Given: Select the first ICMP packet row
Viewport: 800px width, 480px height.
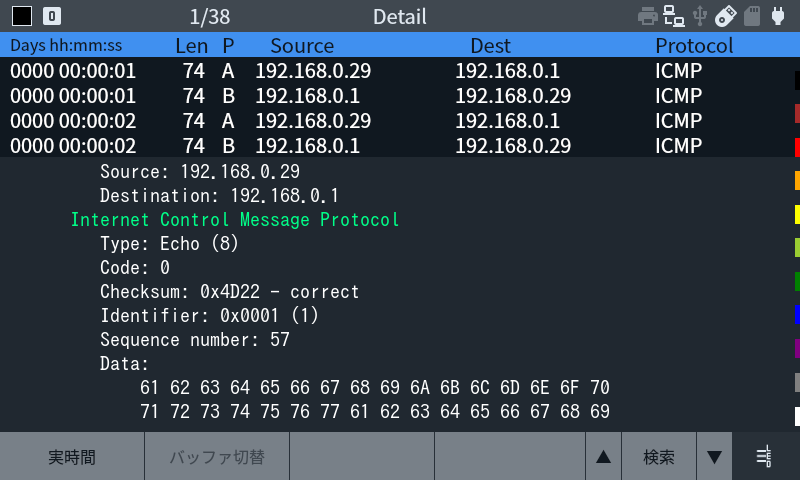Looking at the screenshot, I should pyautogui.click(x=396, y=70).
